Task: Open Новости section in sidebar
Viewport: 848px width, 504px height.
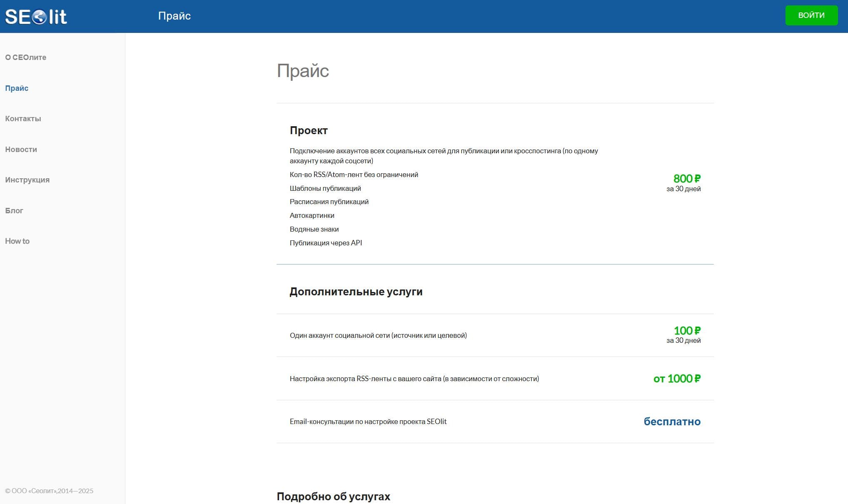Action: [21, 150]
